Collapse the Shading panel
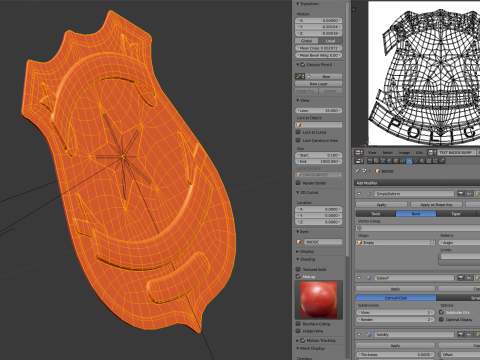The height and width of the screenshot is (360, 480). [x=298, y=259]
